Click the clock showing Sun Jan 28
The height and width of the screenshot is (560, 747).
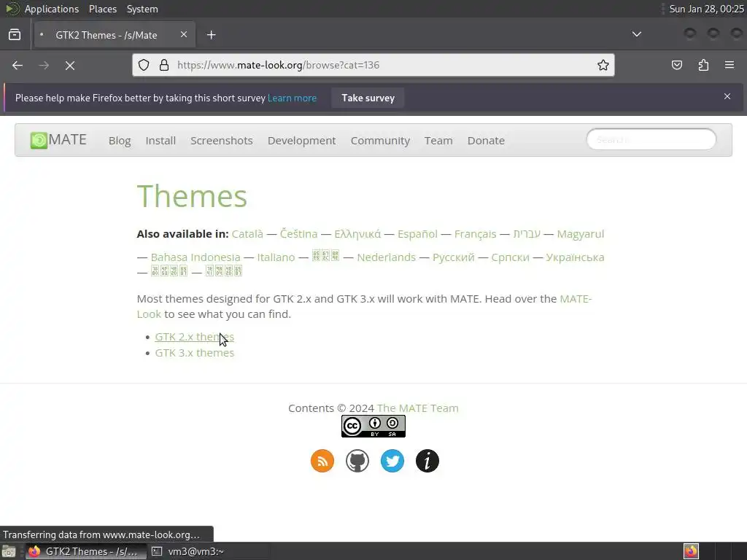(x=706, y=9)
